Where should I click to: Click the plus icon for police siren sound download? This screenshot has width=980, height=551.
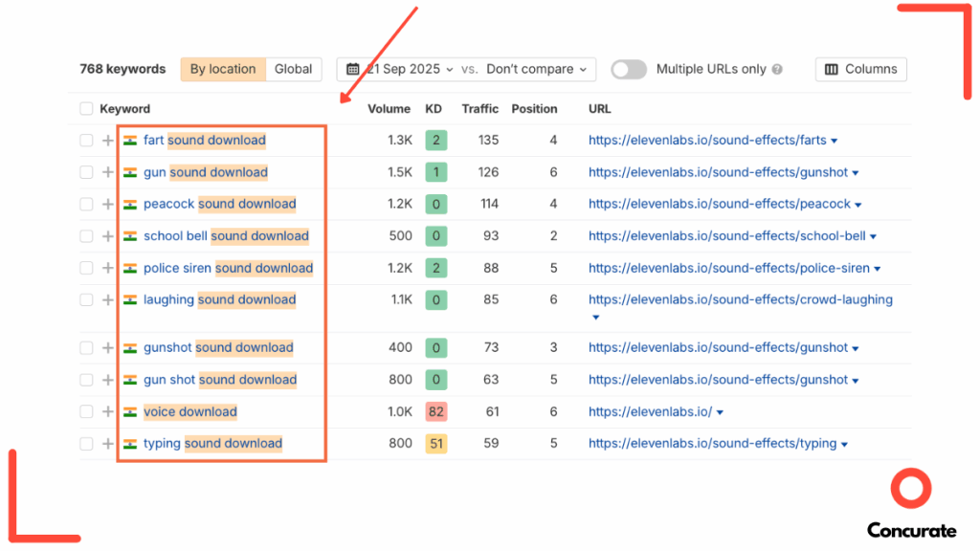[107, 268]
